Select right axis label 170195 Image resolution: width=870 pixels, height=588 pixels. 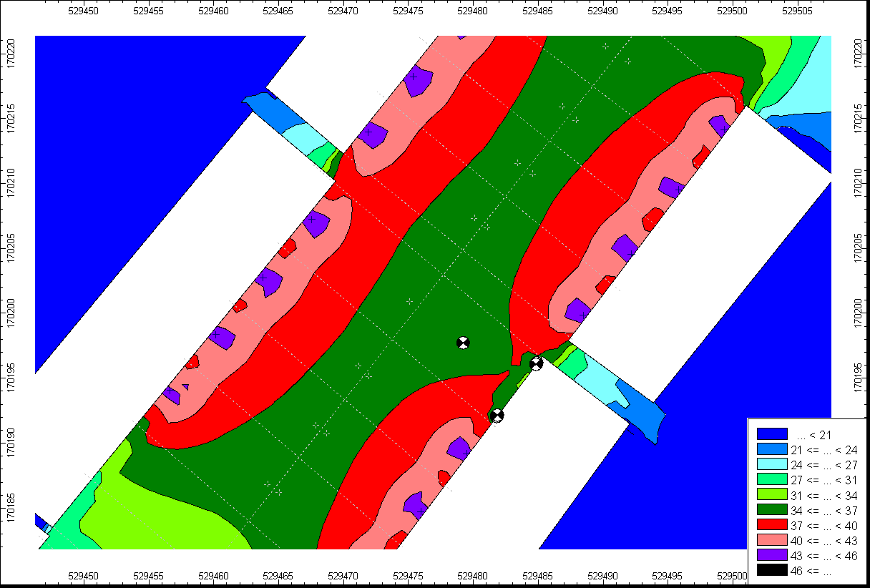(859, 378)
